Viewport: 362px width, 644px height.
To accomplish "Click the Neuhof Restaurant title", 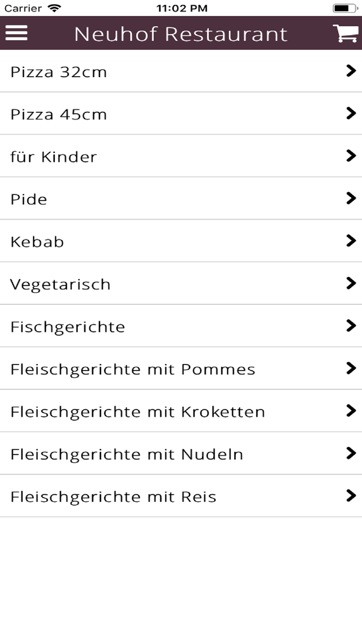I will [x=181, y=33].
